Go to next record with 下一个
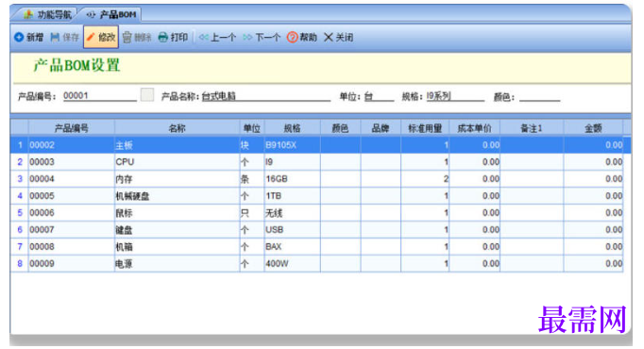The height and width of the screenshot is (349, 644). click(x=262, y=38)
